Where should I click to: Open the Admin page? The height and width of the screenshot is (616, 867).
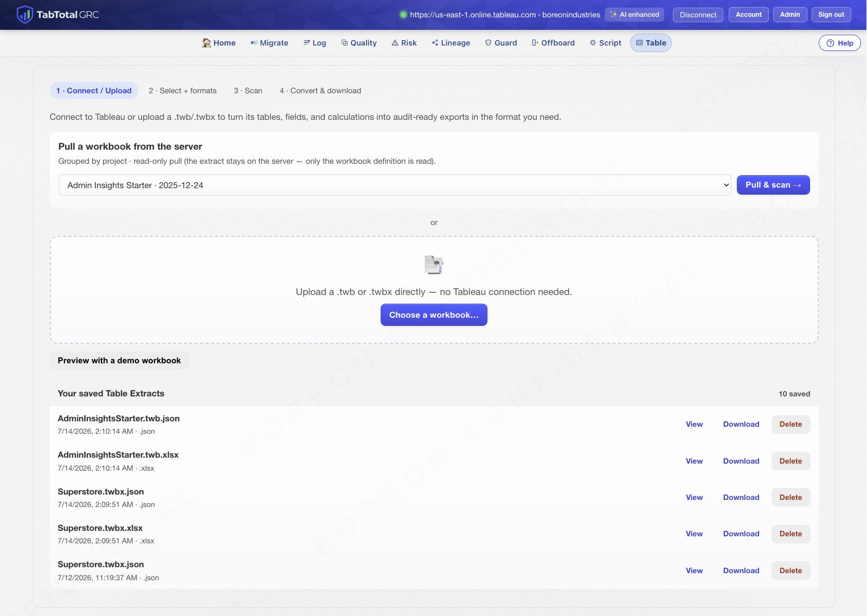pyautogui.click(x=790, y=15)
